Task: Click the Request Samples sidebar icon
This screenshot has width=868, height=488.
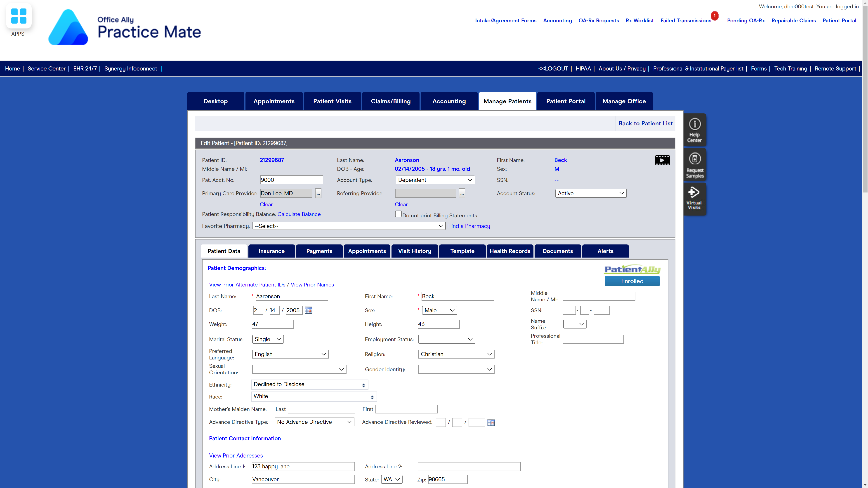Action: point(694,165)
